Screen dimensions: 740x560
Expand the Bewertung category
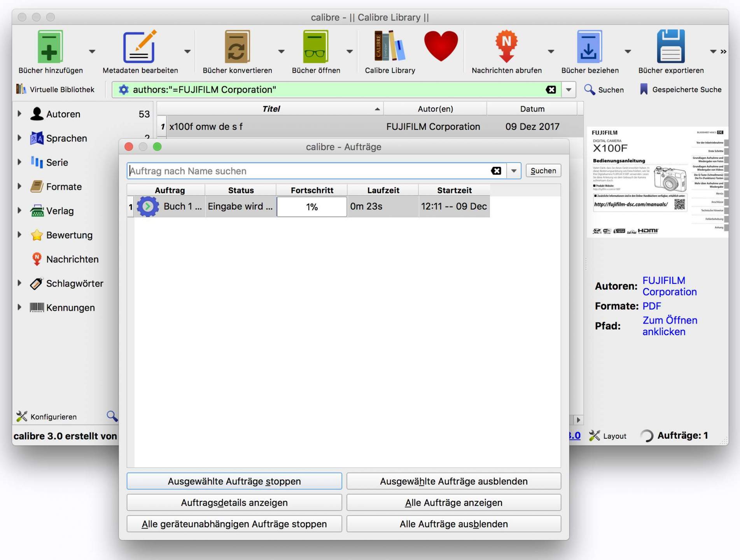pyautogui.click(x=19, y=234)
